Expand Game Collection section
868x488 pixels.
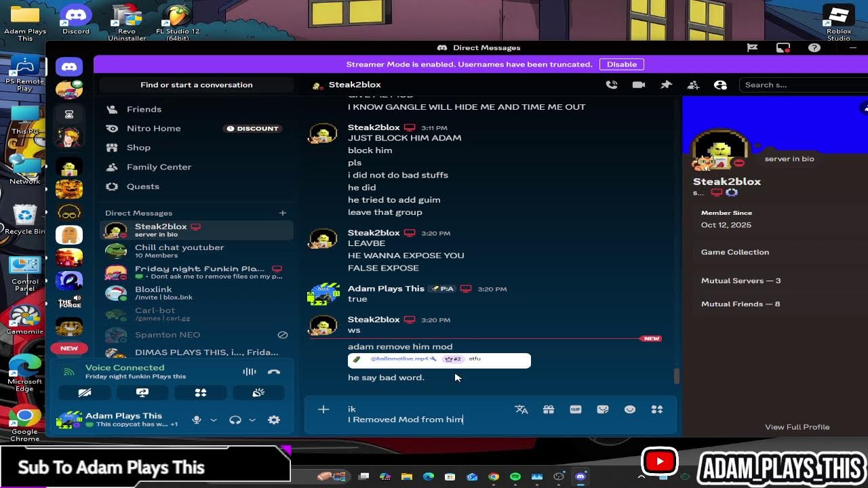point(735,252)
